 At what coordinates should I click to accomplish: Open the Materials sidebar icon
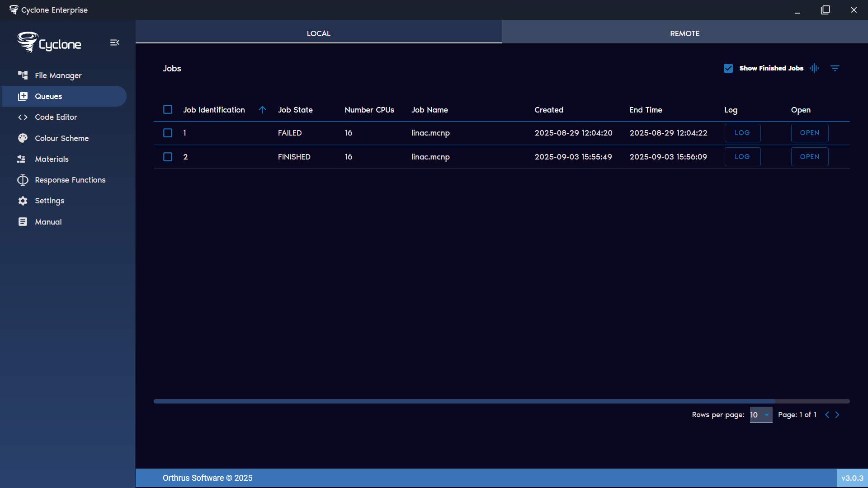coord(22,159)
